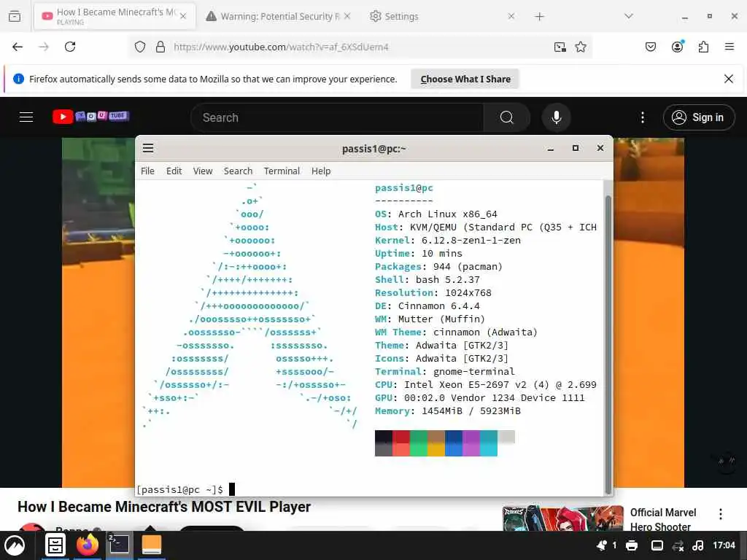The height and width of the screenshot is (560, 747).
Task: Click Choose What I Share button
Action: click(465, 79)
